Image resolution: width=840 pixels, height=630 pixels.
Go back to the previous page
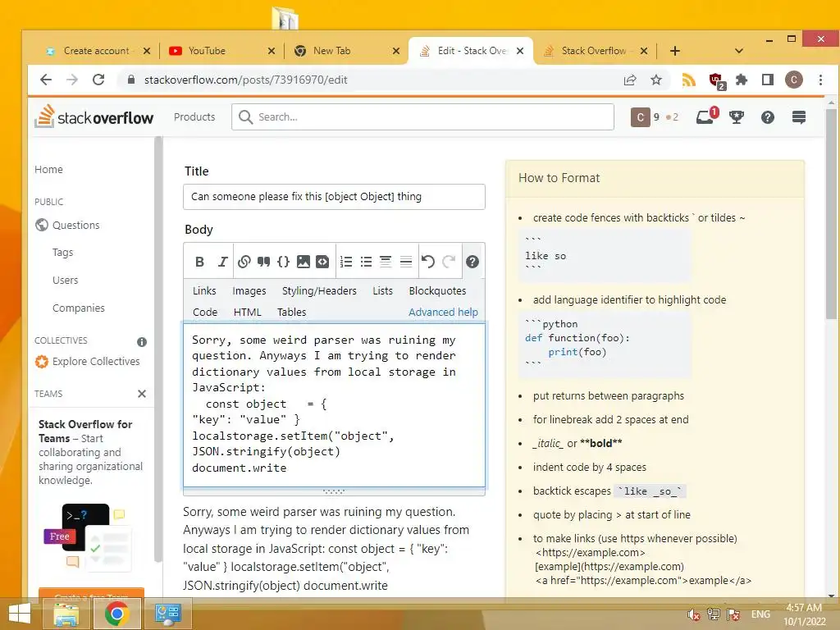46,80
